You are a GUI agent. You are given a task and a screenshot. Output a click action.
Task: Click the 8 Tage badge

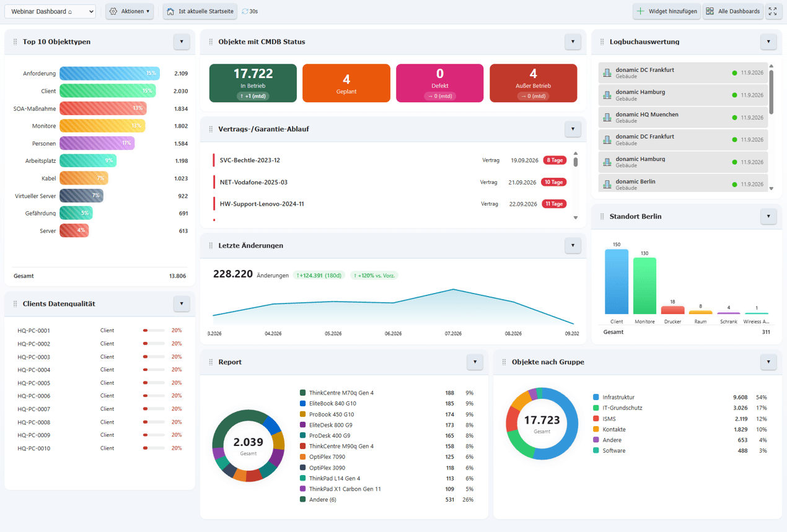point(555,160)
